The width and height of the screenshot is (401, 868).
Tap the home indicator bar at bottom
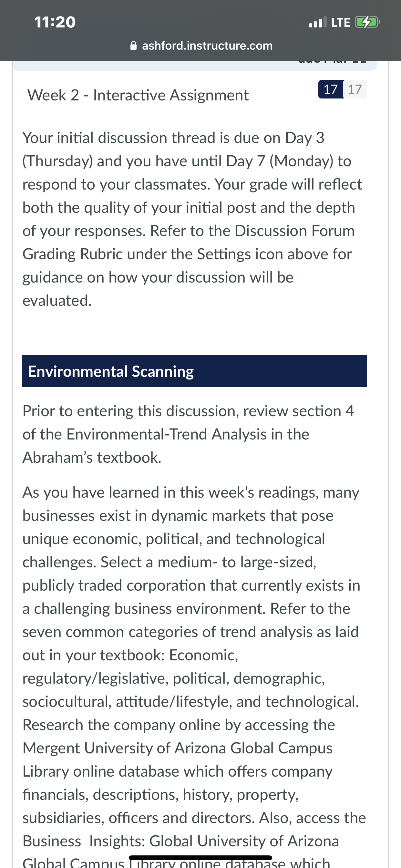pos(200,858)
